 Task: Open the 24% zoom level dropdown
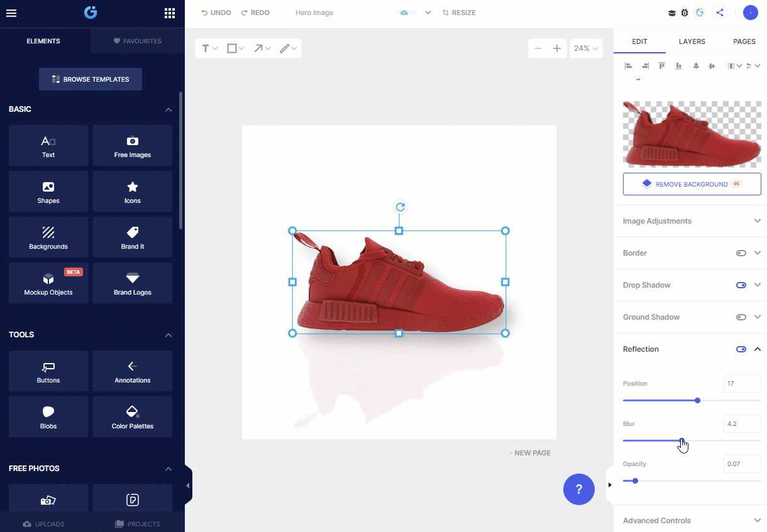[586, 48]
